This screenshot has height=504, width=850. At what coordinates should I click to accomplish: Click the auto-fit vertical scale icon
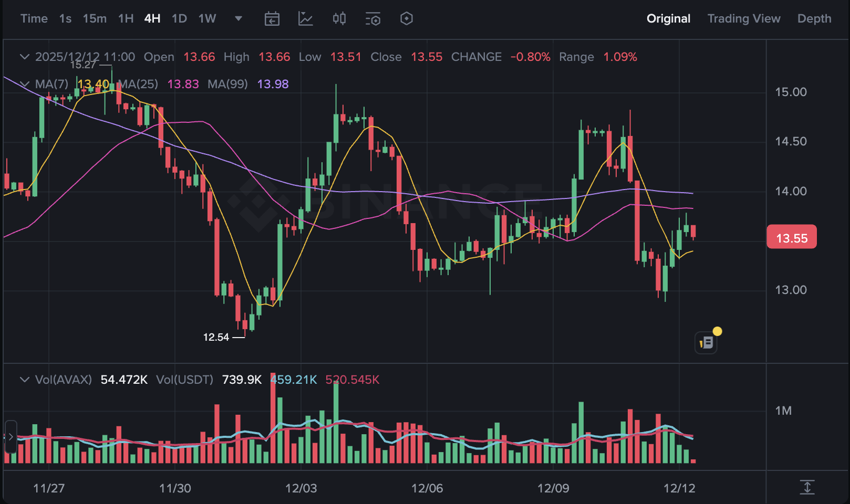(x=807, y=487)
